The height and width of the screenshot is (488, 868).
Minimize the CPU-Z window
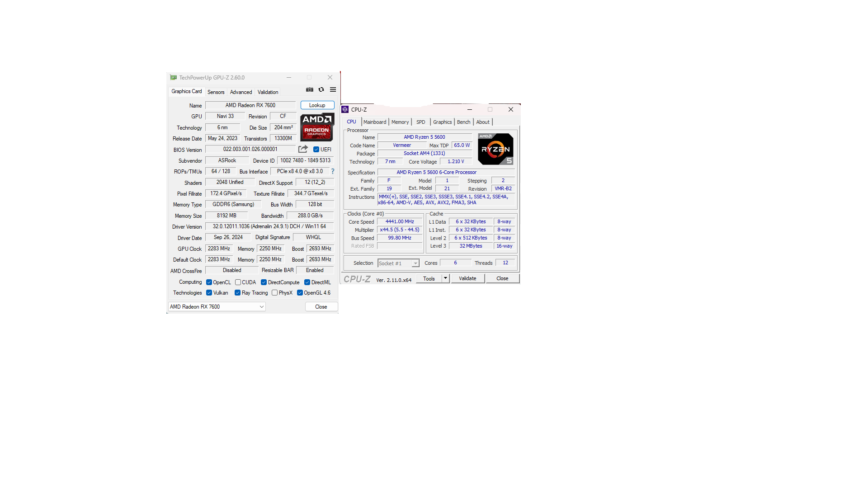pyautogui.click(x=470, y=109)
